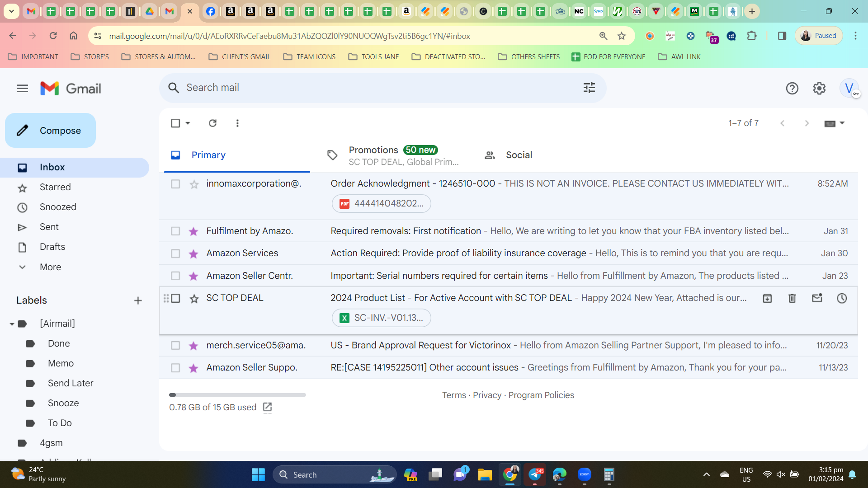The image size is (868, 488).
Task: Open Google account avatar V
Action: click(849, 88)
